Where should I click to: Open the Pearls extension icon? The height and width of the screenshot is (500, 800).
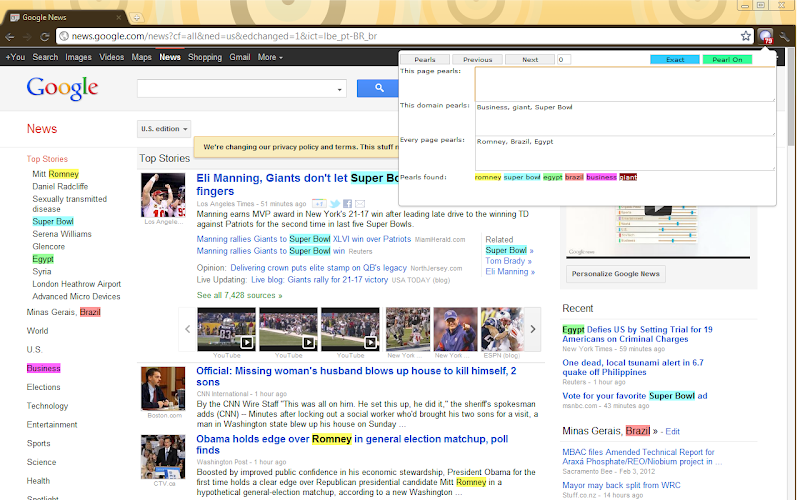click(765, 36)
